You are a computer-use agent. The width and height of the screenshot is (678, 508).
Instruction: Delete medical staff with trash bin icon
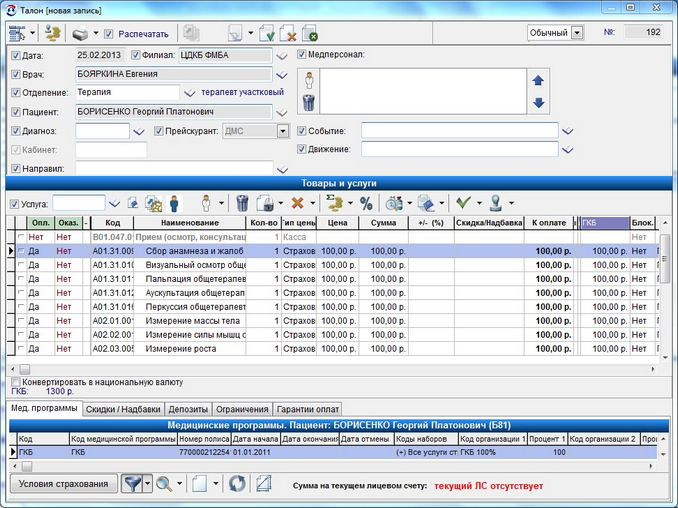(310, 102)
